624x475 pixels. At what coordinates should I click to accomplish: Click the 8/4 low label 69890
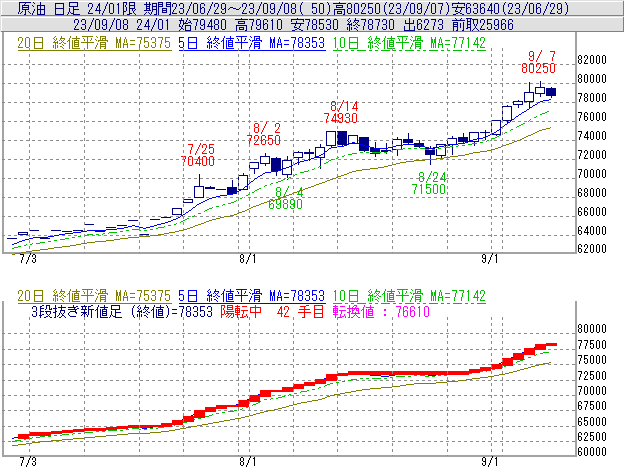click(285, 204)
